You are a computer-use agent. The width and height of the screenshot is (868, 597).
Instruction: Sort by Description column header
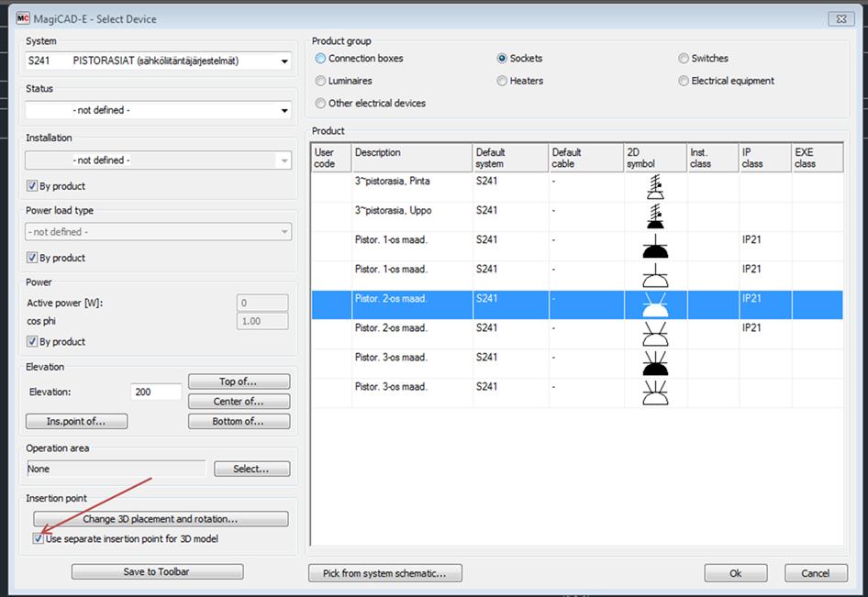[412, 158]
